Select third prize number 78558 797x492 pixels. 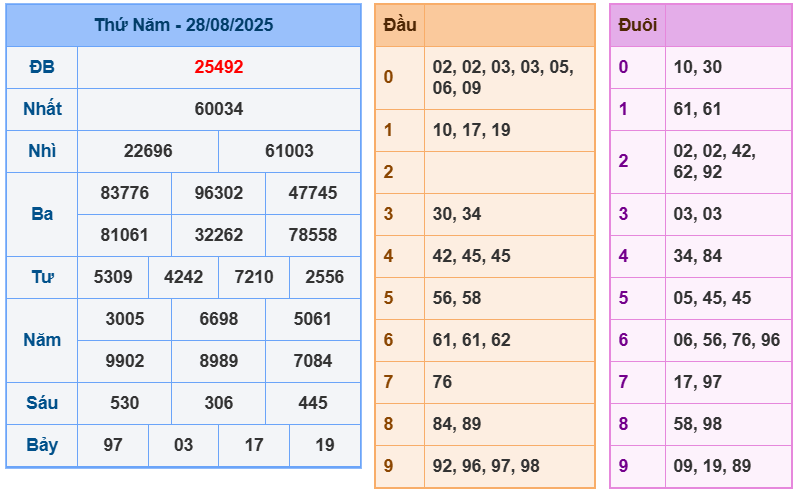tap(312, 235)
